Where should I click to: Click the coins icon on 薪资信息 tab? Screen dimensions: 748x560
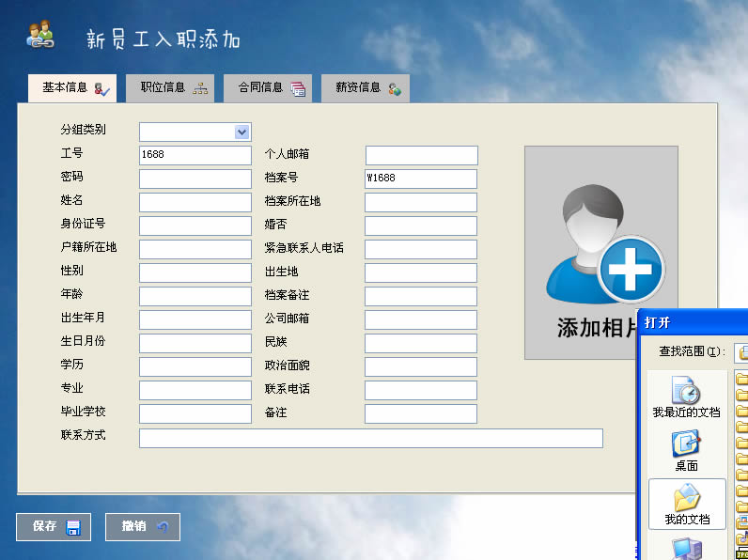(395, 89)
